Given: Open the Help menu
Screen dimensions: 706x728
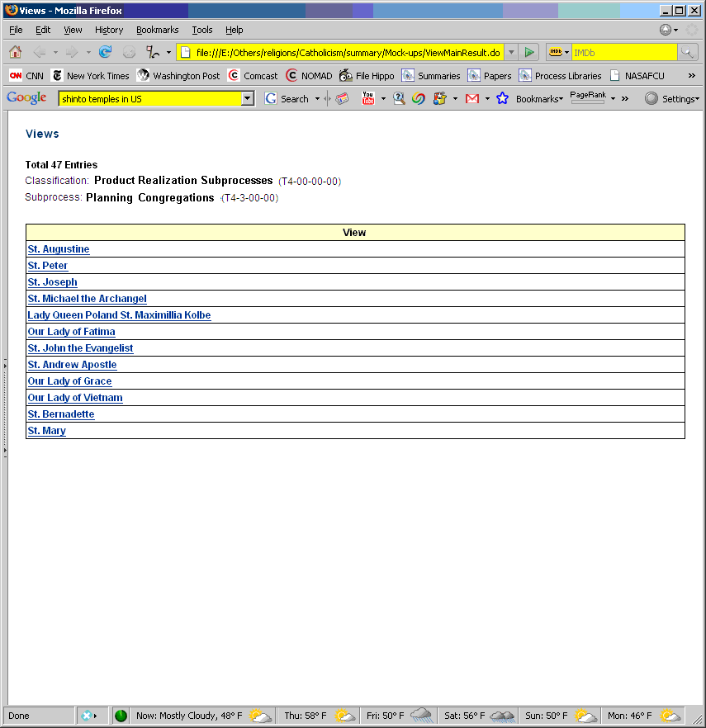Looking at the screenshot, I should (x=235, y=30).
